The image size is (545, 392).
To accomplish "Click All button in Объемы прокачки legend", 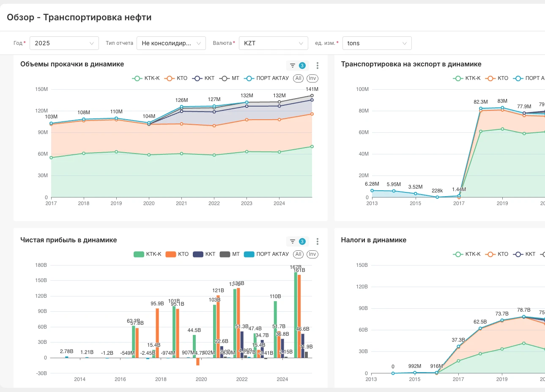I will coord(299,78).
